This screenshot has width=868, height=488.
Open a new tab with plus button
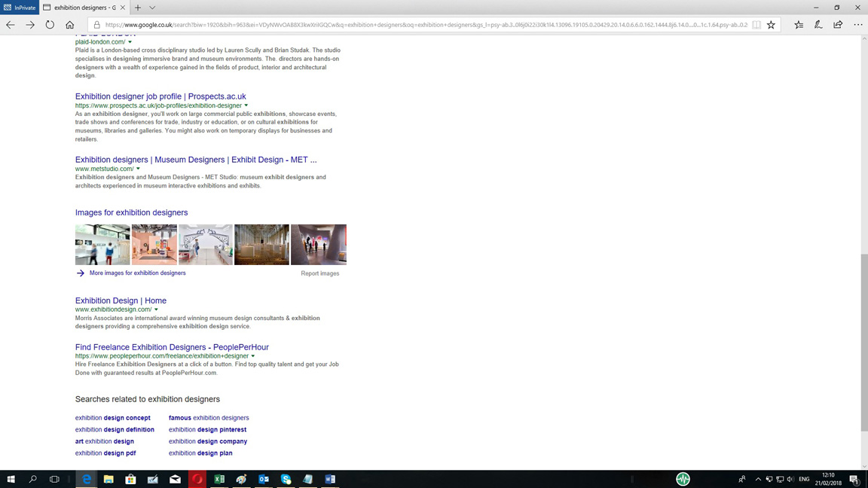click(138, 8)
